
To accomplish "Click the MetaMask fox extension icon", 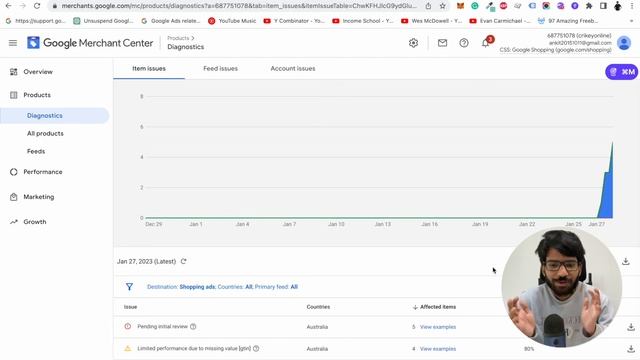I will point(460,6).
